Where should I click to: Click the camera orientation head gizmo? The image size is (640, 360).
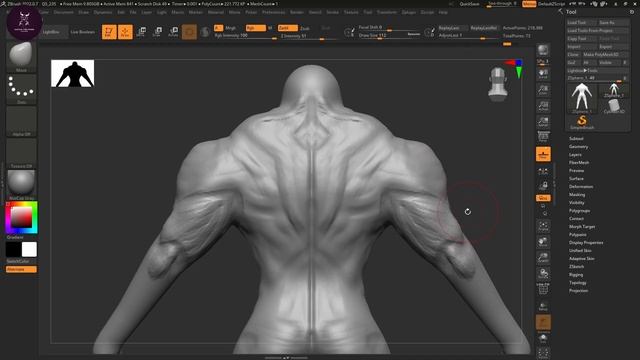click(x=498, y=84)
